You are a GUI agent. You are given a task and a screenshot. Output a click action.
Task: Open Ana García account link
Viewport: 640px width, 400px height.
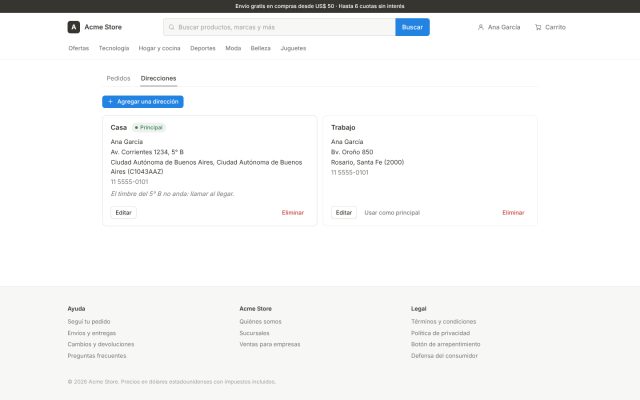click(499, 27)
